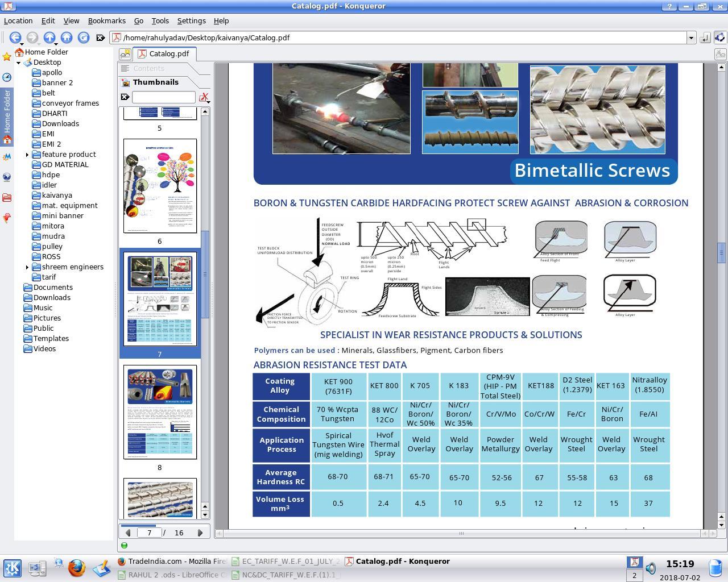
Task: Reload the current document
Action: click(x=84, y=38)
